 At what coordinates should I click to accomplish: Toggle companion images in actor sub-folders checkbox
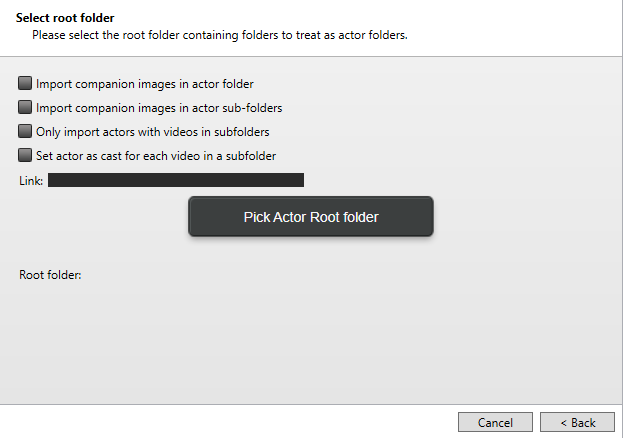click(x=25, y=108)
